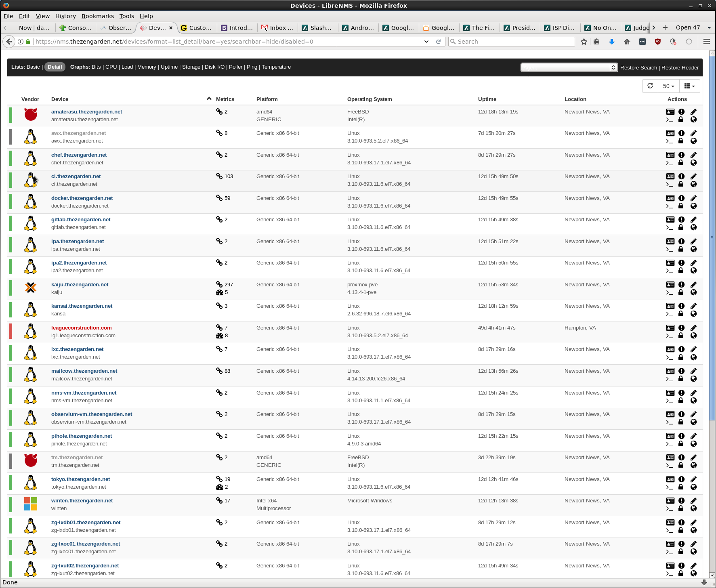
Task: View alerts icon for docker device
Action: click(681, 198)
